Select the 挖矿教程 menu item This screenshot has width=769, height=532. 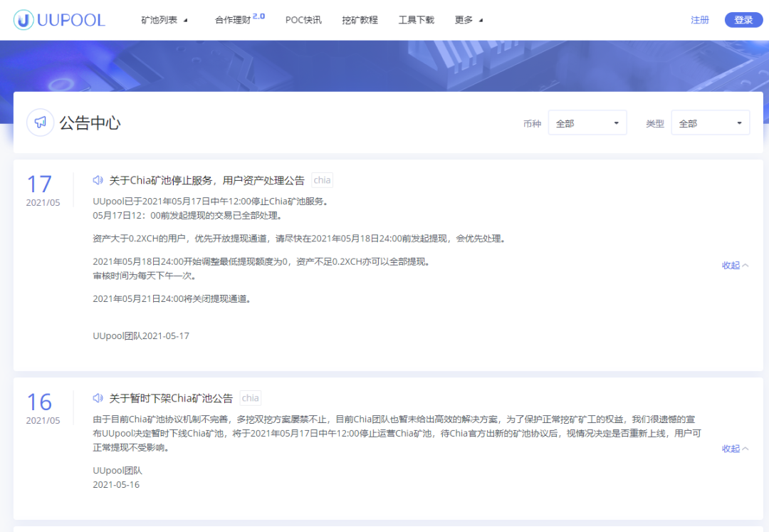359,20
